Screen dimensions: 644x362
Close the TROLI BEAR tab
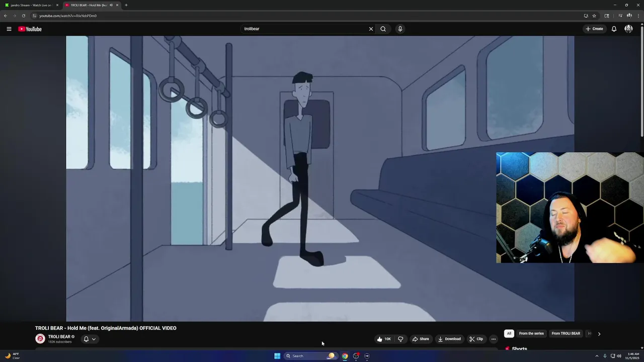pyautogui.click(x=117, y=5)
